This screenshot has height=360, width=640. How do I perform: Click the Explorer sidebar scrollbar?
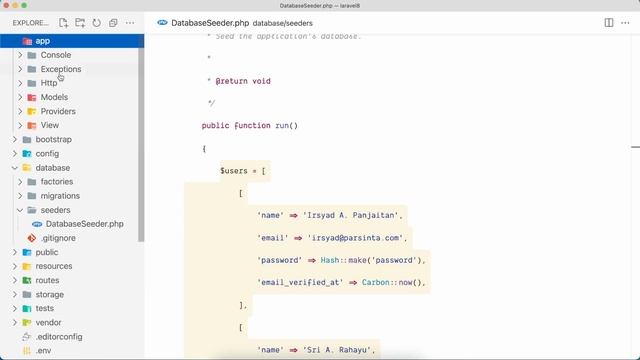[x=141, y=138]
